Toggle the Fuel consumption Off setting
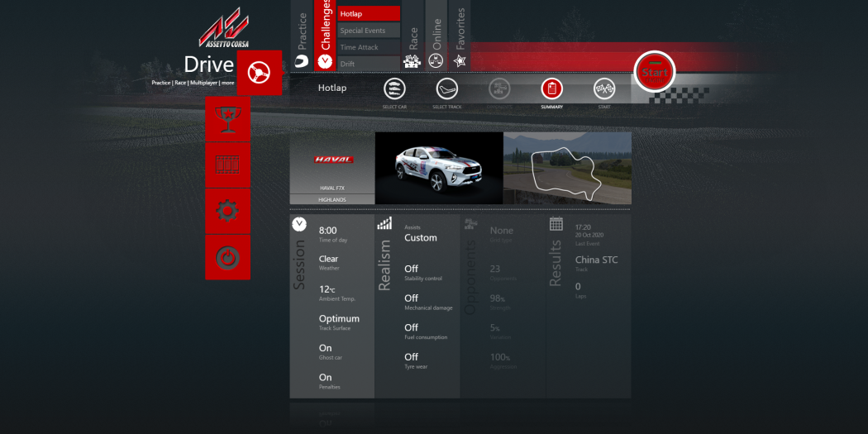 coord(426,331)
